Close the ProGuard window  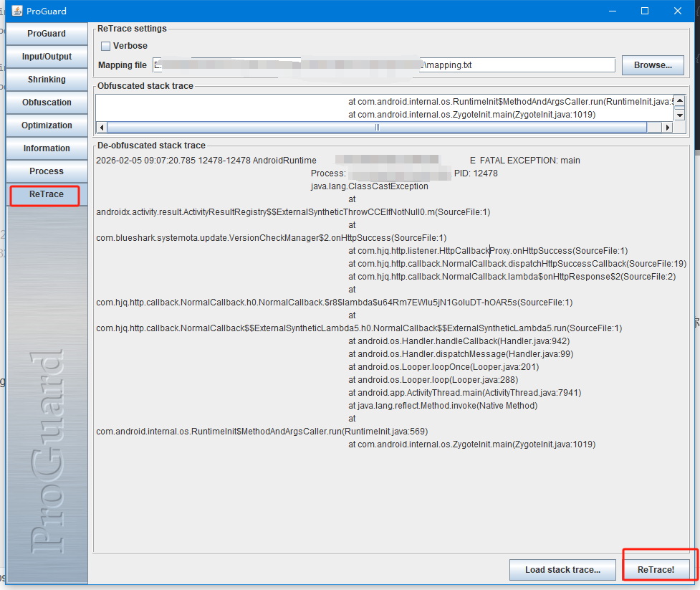coord(678,11)
